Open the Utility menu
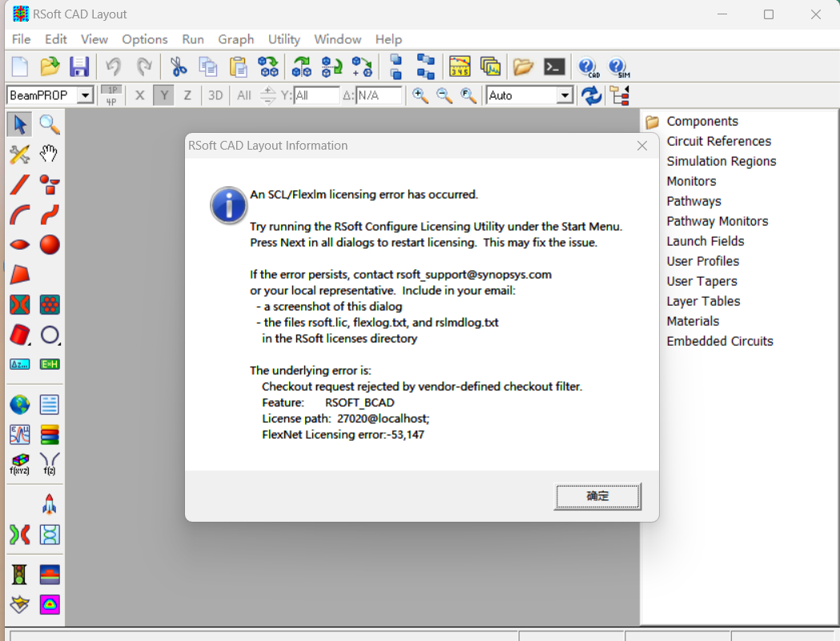 (x=284, y=39)
